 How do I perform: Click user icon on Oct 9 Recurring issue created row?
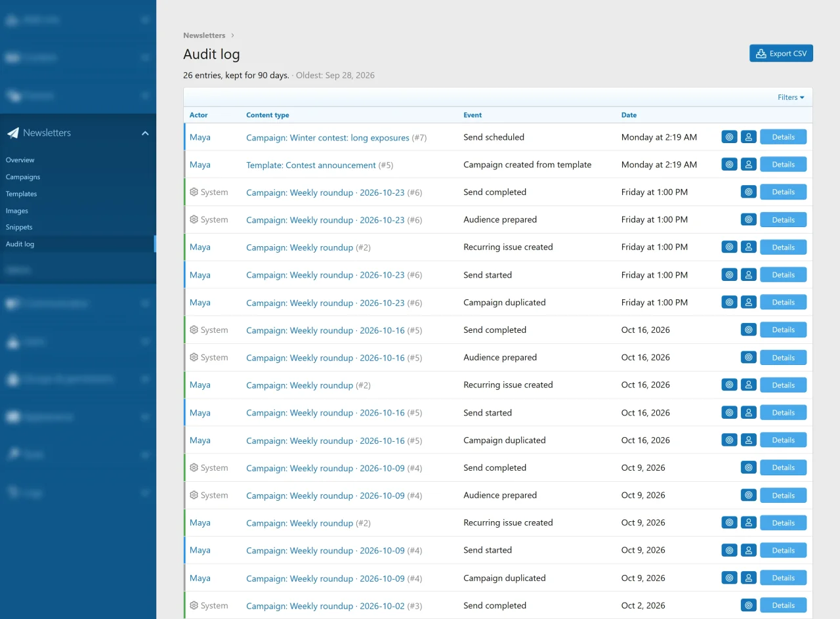tap(749, 523)
